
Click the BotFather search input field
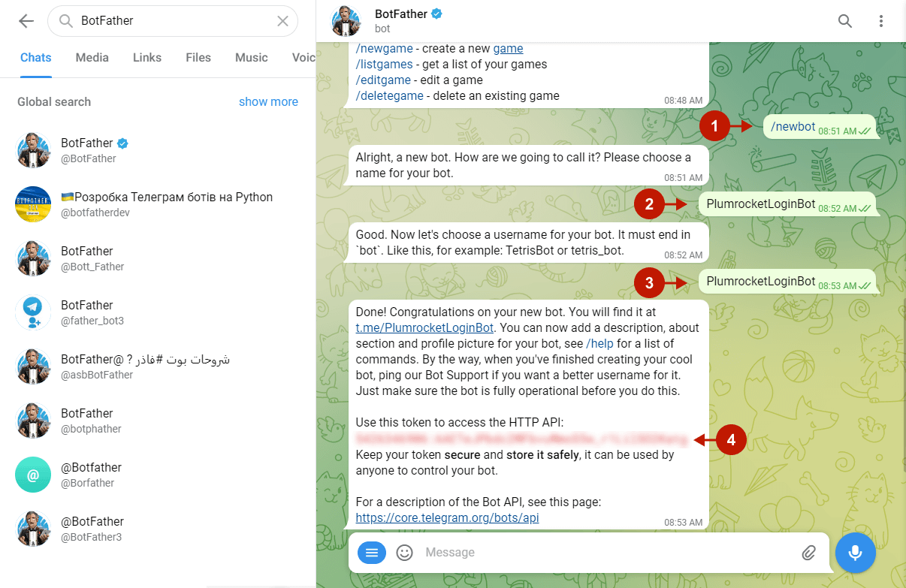pos(173,21)
